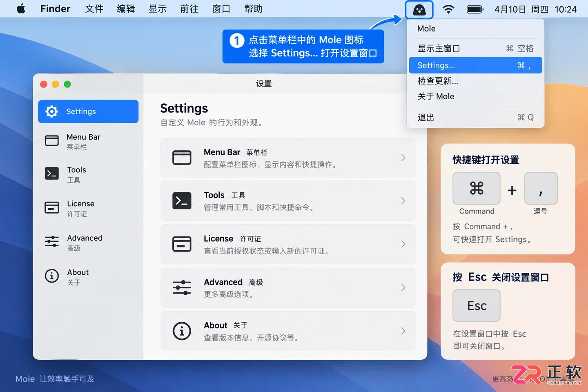
Task: Click the About info icon in sidebar
Action: tap(52, 276)
